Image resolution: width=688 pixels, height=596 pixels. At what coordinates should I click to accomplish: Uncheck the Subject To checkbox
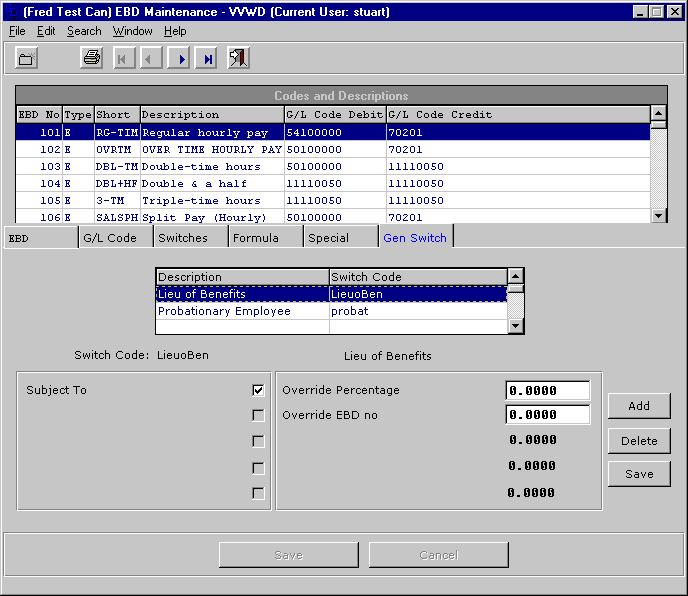point(258,390)
